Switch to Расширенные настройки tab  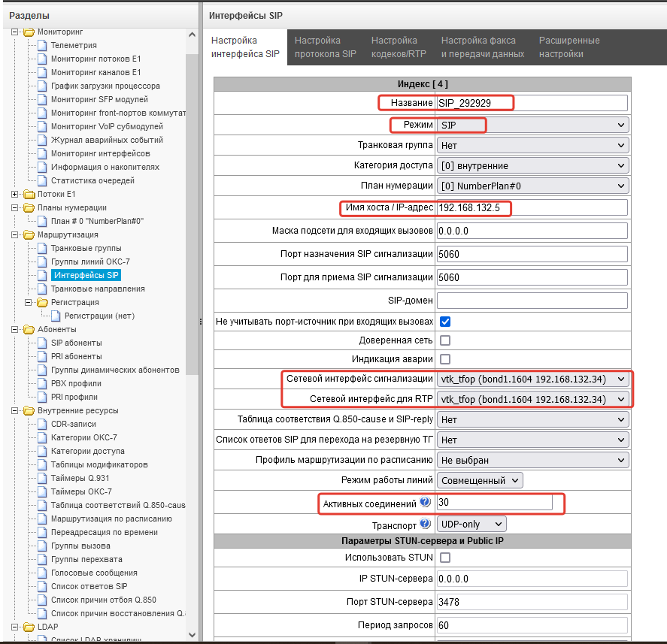coord(569,47)
